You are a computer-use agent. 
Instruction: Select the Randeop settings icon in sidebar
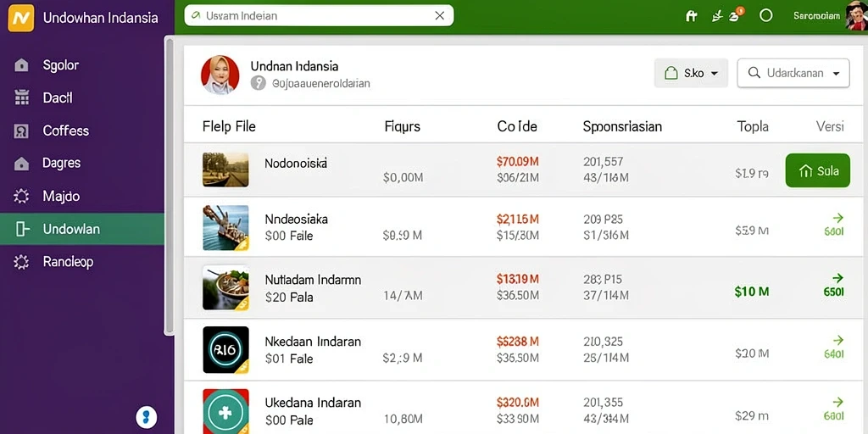pyautogui.click(x=21, y=262)
